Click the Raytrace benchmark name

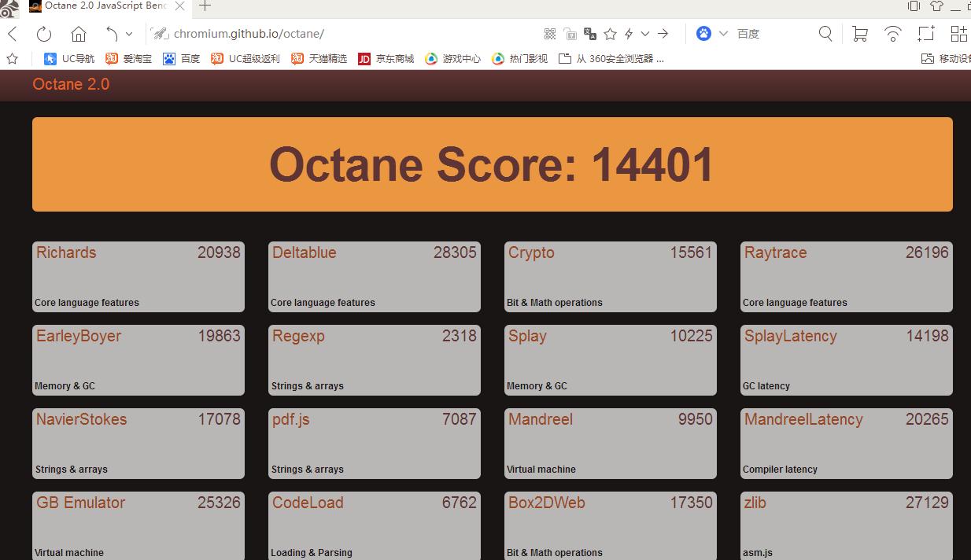(x=775, y=253)
